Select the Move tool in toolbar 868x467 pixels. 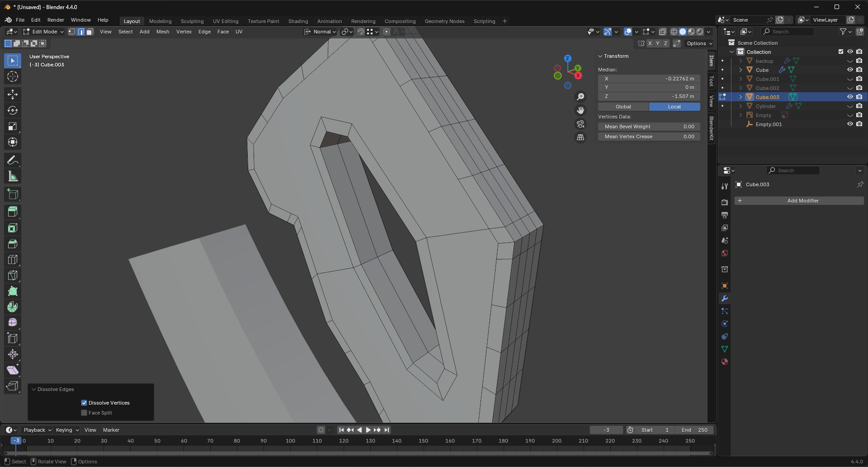coord(13,94)
